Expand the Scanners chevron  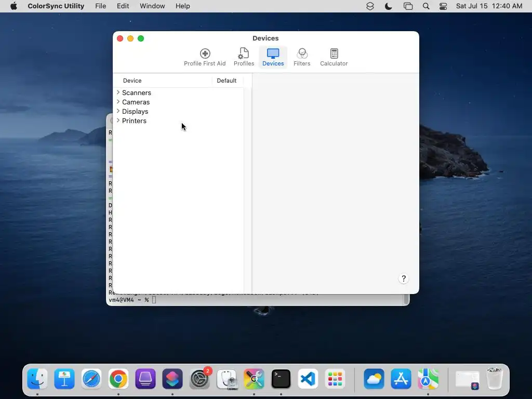pos(118,92)
